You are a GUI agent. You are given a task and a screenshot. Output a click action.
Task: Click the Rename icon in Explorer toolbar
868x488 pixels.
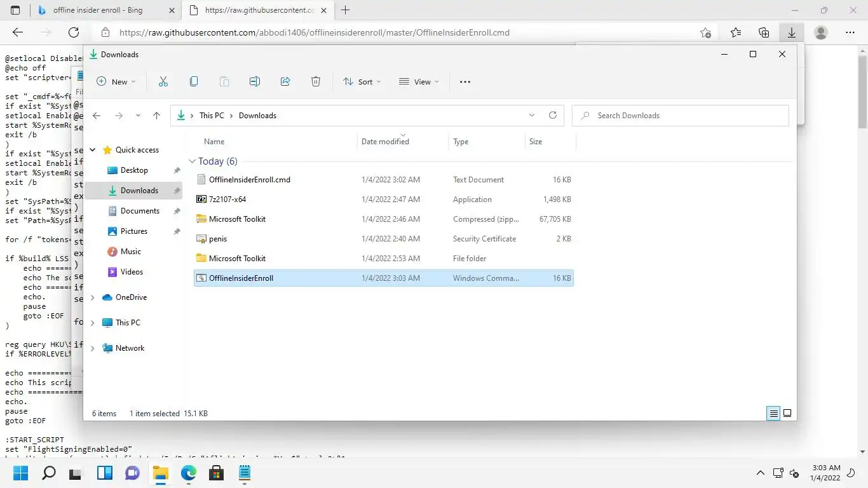click(255, 81)
